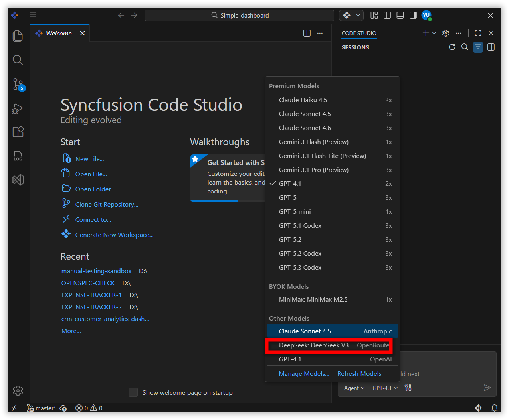
Task: Go back with the left arrow
Action: pyautogui.click(x=121, y=15)
